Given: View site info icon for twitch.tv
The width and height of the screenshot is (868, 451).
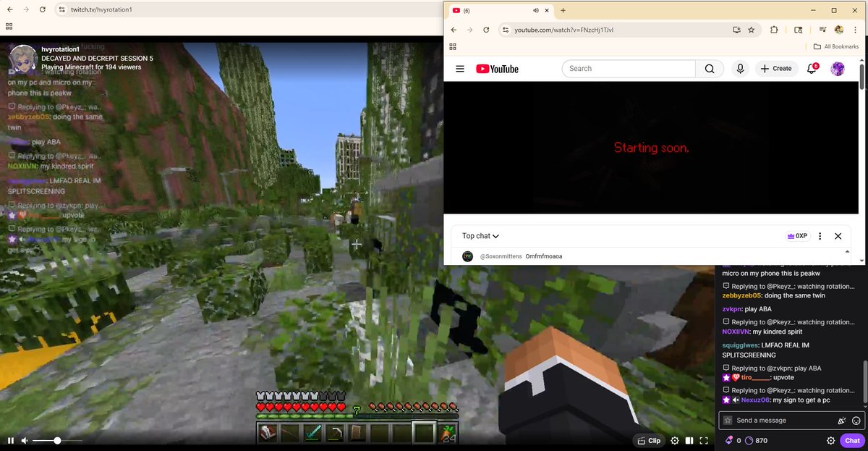Looking at the screenshot, I should (61, 9).
